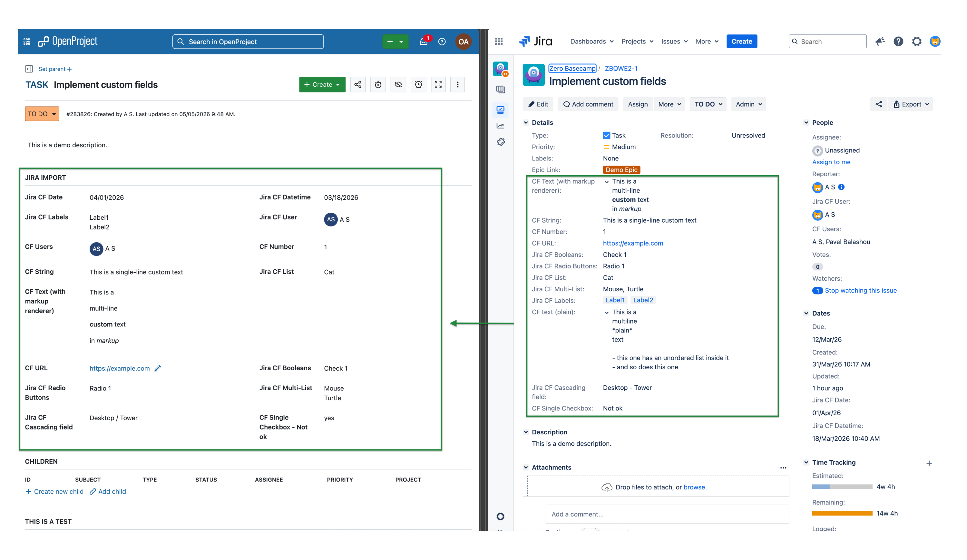This screenshot has width=967, height=560.
Task: Click the log time stopwatch icon
Action: pos(378,84)
